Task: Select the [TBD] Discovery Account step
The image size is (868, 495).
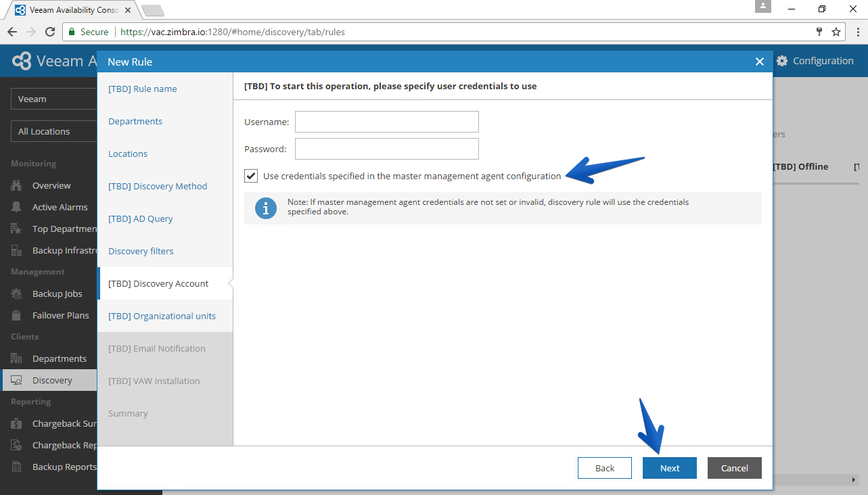Action: [165, 283]
